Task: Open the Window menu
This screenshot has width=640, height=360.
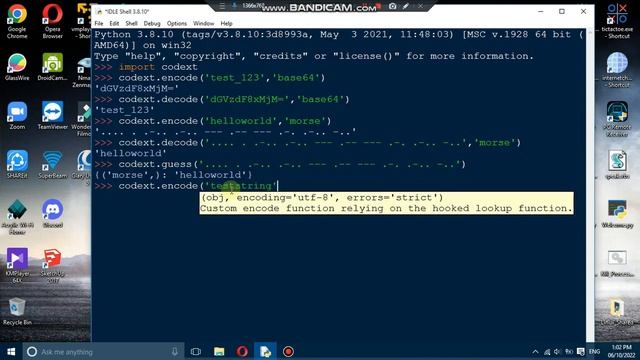Action: tap(203, 24)
